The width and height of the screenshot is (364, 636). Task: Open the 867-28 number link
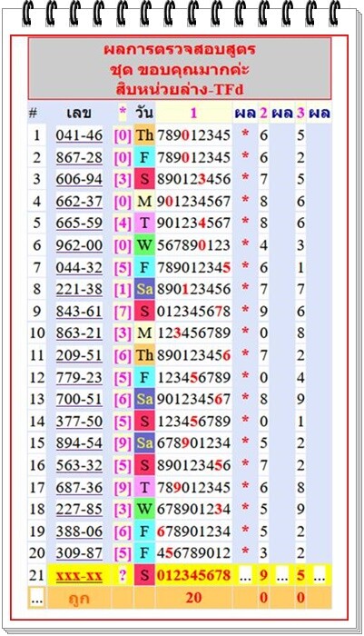coord(79,157)
